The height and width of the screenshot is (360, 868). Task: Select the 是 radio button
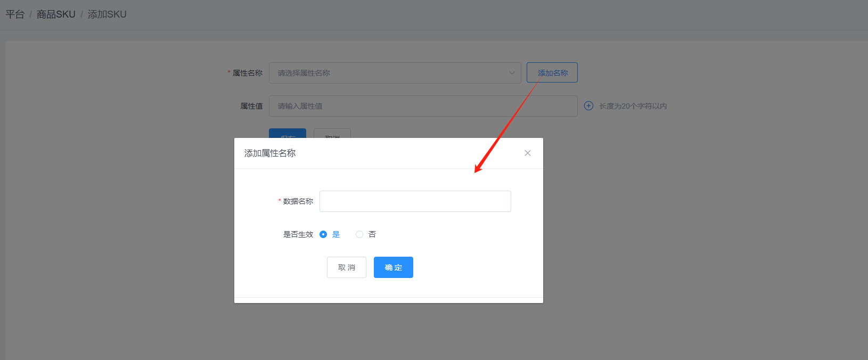coord(323,234)
